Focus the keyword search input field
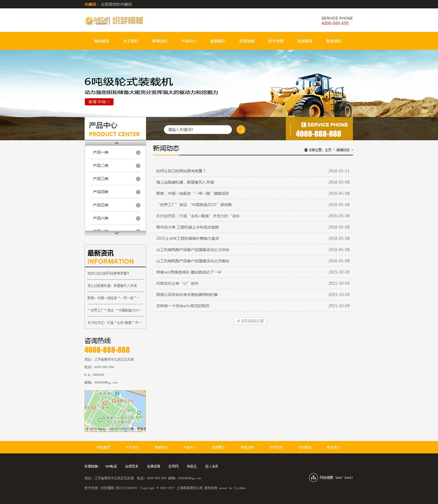The width and height of the screenshot is (438, 504). pyautogui.click(x=197, y=130)
